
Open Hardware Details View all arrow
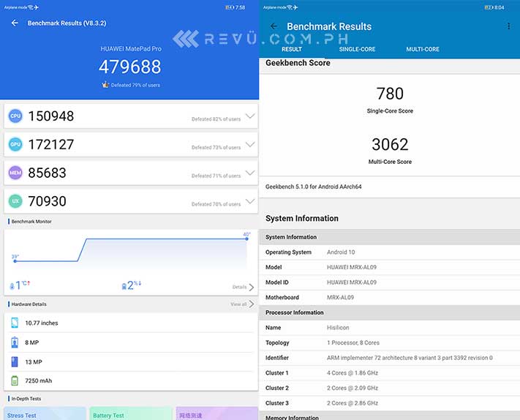click(x=251, y=304)
